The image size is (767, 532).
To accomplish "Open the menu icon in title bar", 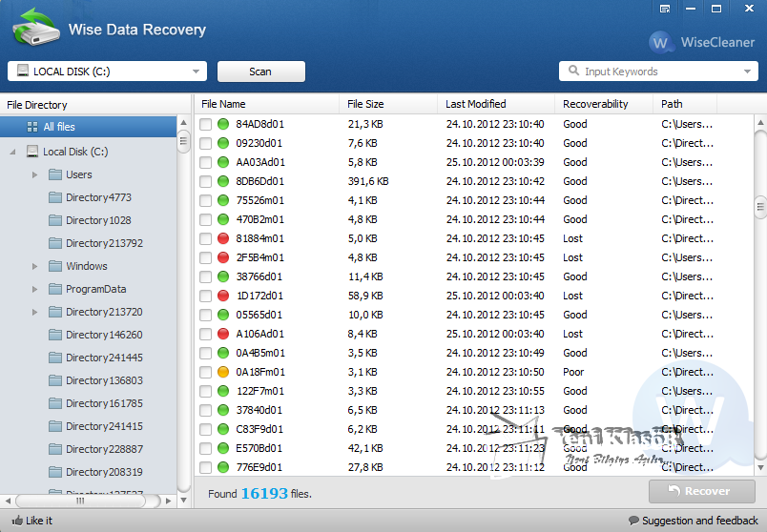I will tap(665, 9).
